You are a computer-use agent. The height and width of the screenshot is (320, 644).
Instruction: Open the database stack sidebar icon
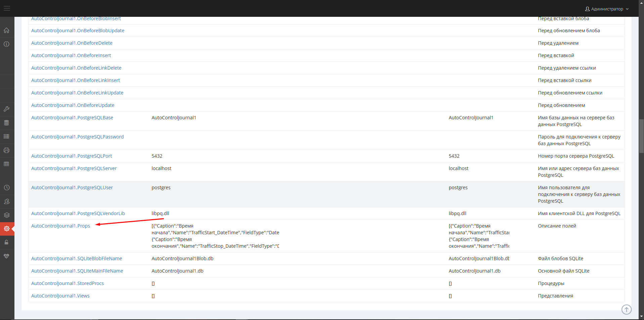(x=6, y=123)
